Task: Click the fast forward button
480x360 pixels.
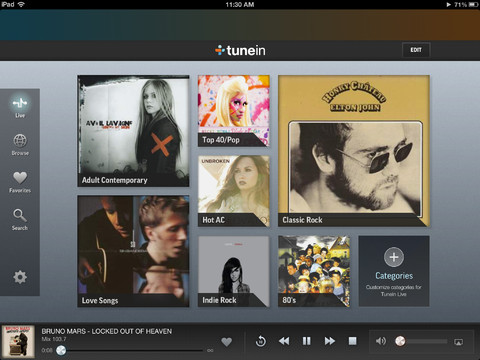Action: (x=329, y=341)
